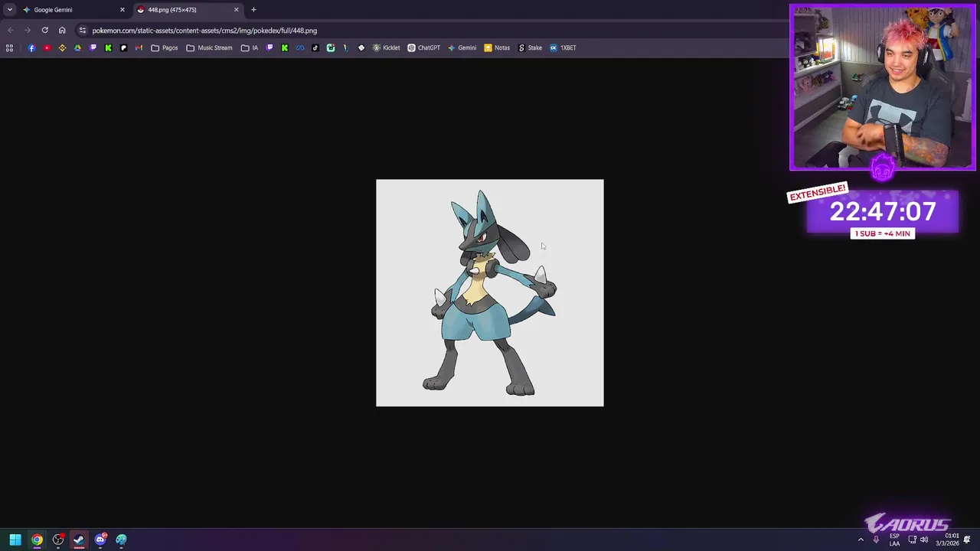
Task: Switch the ESP LAA keyboard language
Action: click(894, 540)
